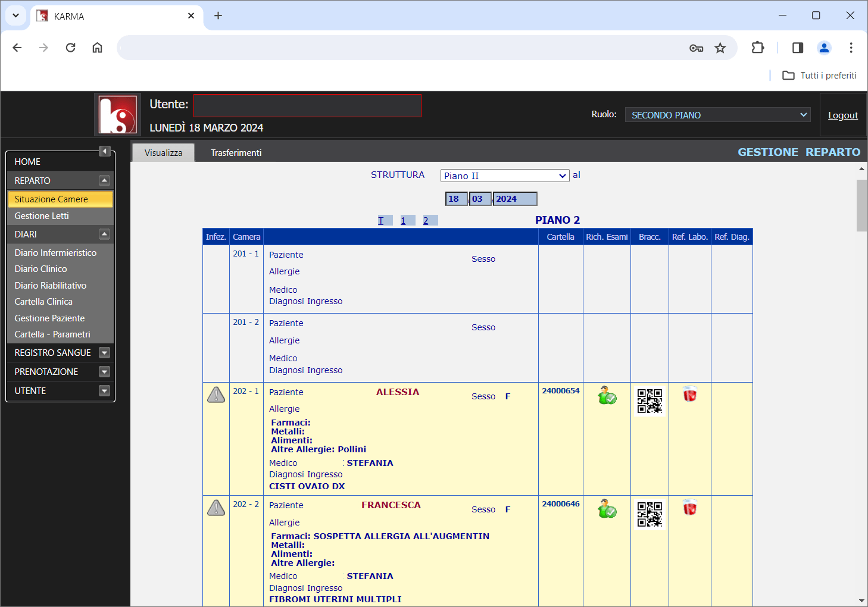Image resolution: width=868 pixels, height=607 pixels.
Task: Expand the PRENOTAZIONE section
Action: pyautogui.click(x=105, y=372)
